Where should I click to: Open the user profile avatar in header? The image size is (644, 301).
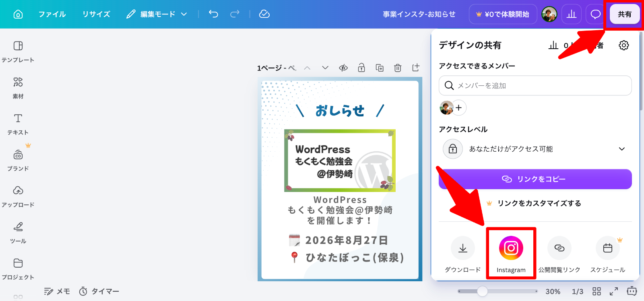pyautogui.click(x=549, y=14)
